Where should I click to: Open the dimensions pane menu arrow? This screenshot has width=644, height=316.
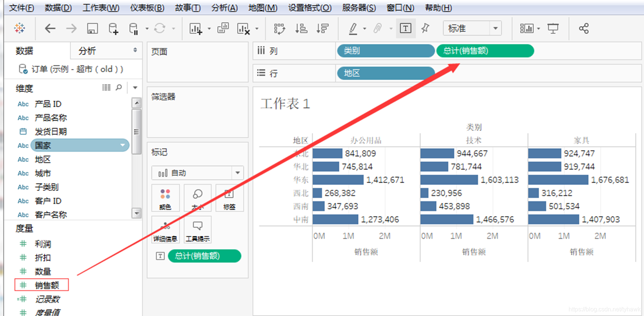tap(135, 87)
